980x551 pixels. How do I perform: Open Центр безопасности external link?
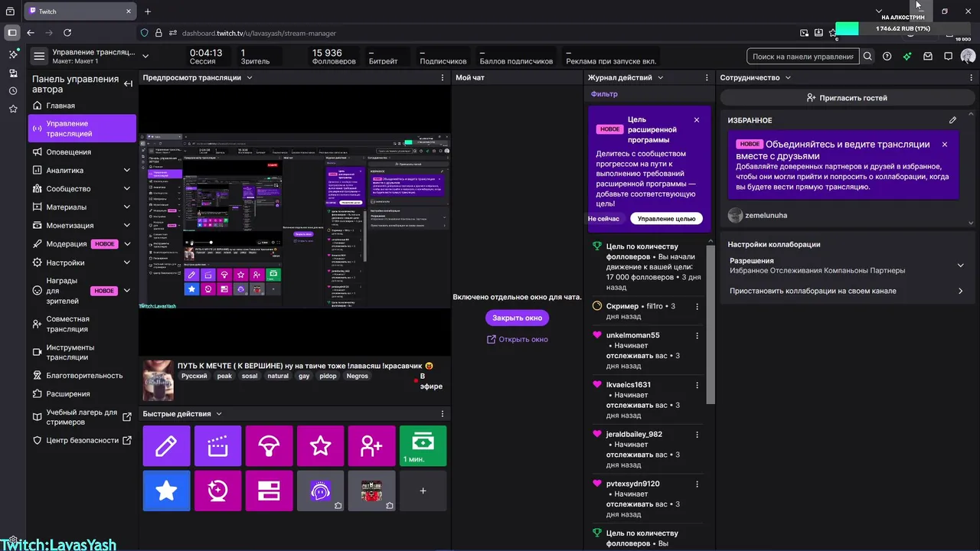82,441
